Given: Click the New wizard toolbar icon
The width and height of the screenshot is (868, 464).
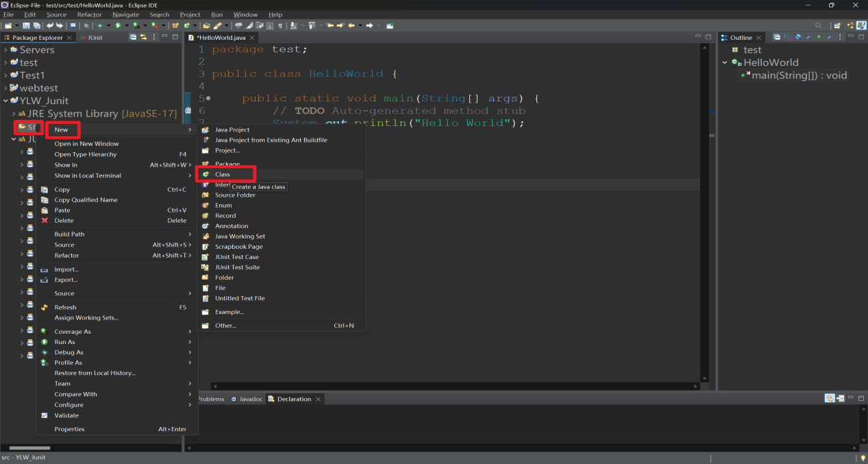Looking at the screenshot, I should [8, 25].
